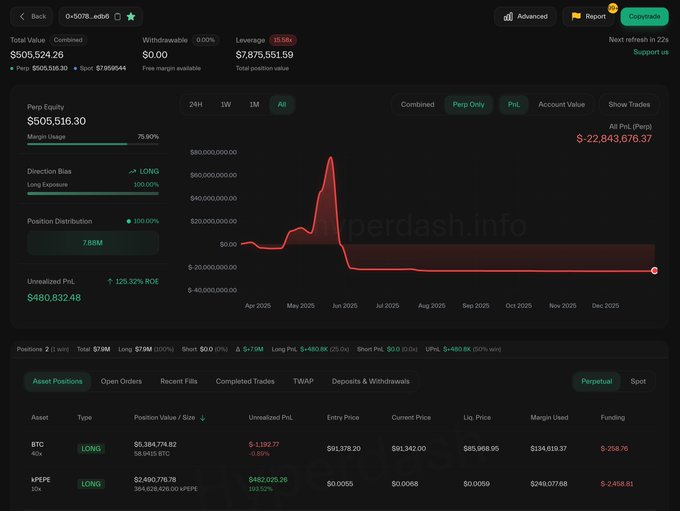Click the Type column header

(x=85, y=417)
